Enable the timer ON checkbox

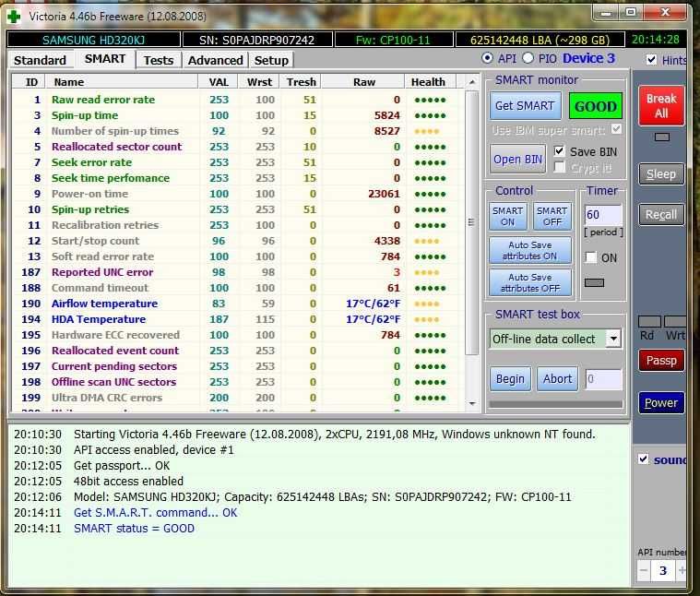[x=591, y=257]
